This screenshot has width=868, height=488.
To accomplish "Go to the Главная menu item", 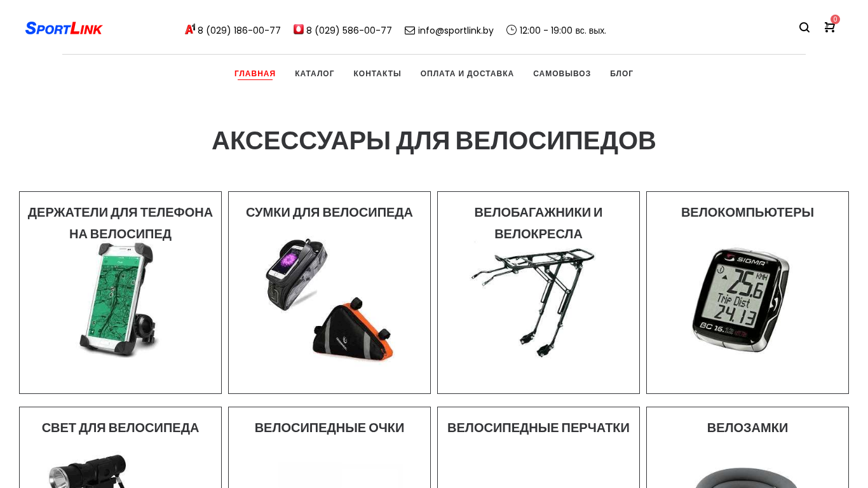I will (255, 74).
